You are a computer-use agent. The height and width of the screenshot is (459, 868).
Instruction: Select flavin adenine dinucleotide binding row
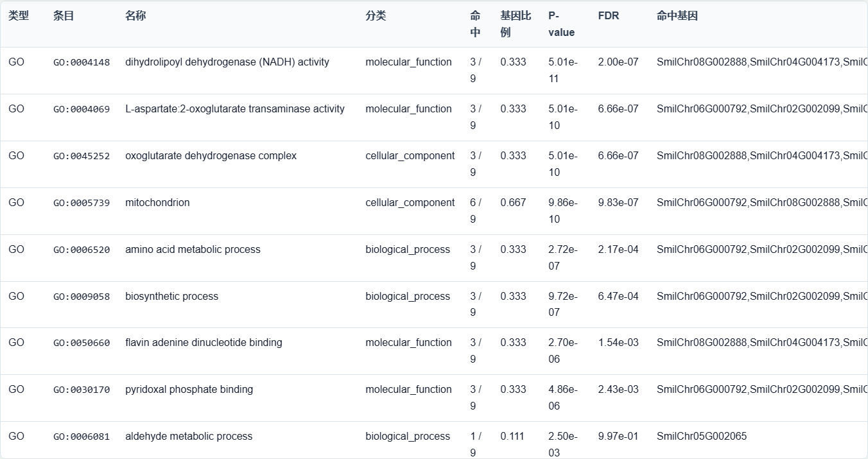[434, 351]
